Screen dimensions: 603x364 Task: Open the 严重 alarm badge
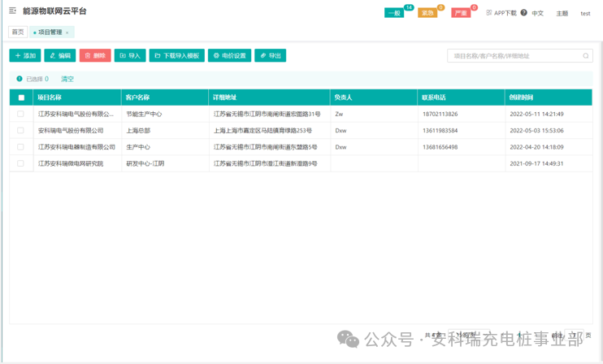click(461, 13)
